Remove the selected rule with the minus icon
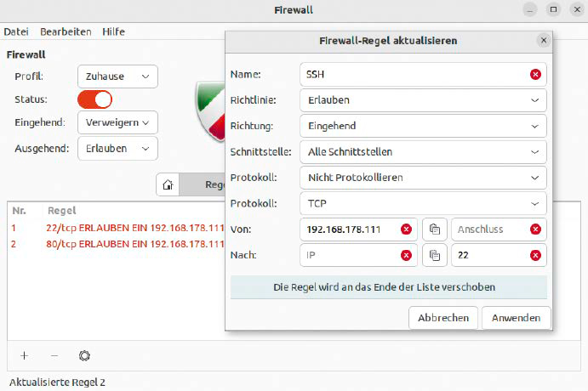 click(54, 355)
